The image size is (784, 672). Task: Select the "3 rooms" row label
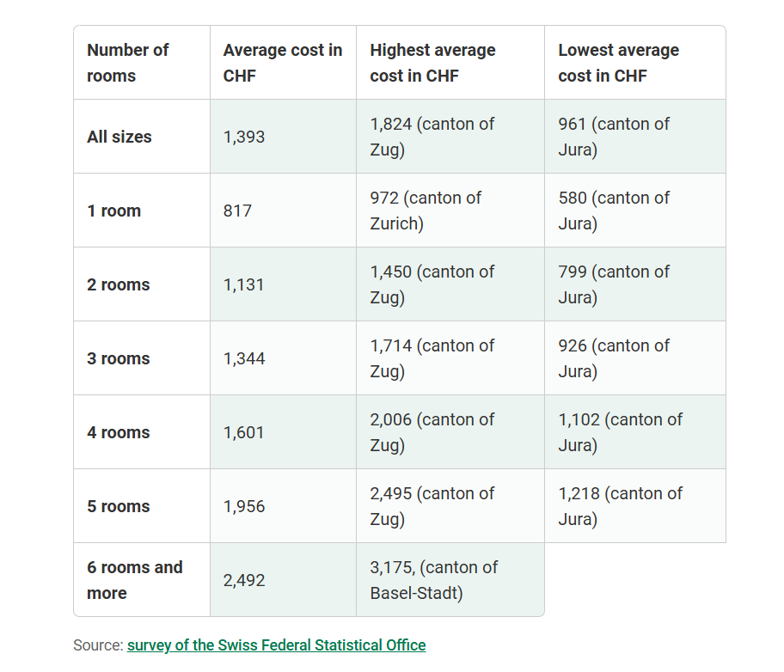pyautogui.click(x=119, y=358)
